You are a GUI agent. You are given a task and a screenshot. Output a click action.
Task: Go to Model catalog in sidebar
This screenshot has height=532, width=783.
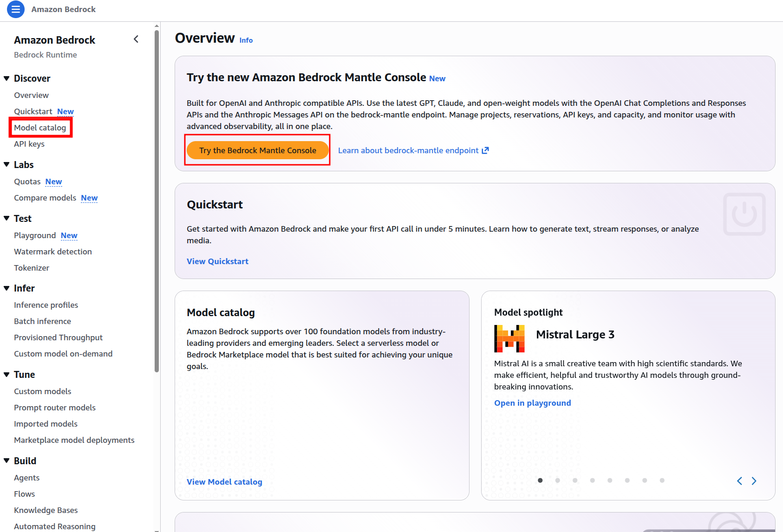(x=40, y=128)
